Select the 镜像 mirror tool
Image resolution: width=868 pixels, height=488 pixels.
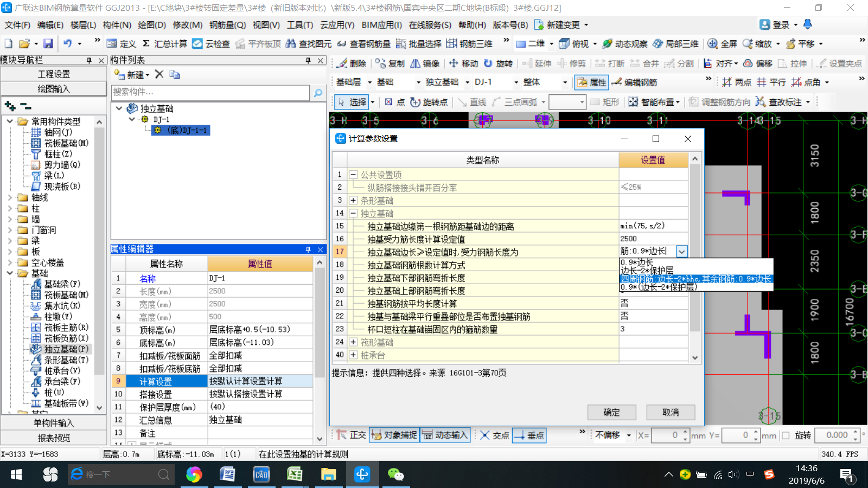[x=424, y=63]
